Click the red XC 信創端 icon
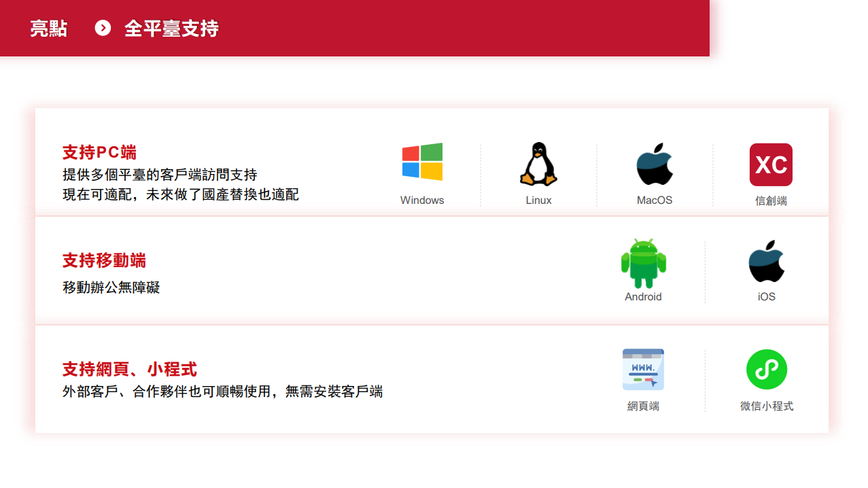The height and width of the screenshot is (488, 868). click(x=771, y=164)
